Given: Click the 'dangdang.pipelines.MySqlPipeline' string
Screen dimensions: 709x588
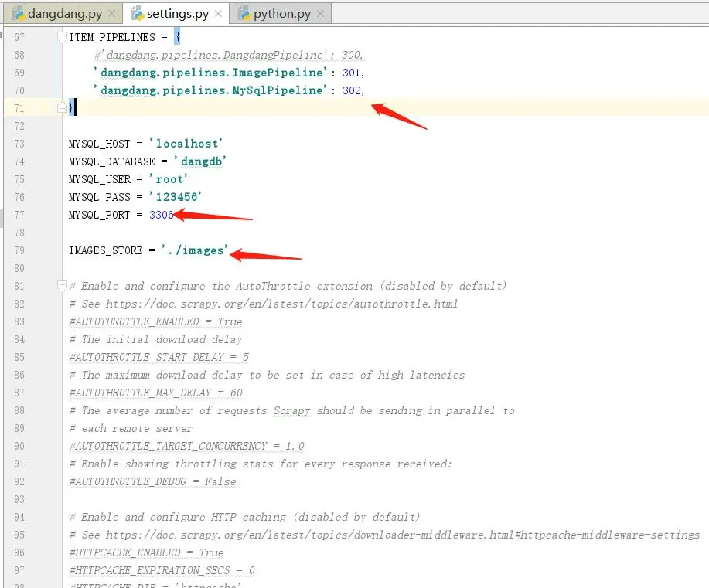Looking at the screenshot, I should [210, 90].
